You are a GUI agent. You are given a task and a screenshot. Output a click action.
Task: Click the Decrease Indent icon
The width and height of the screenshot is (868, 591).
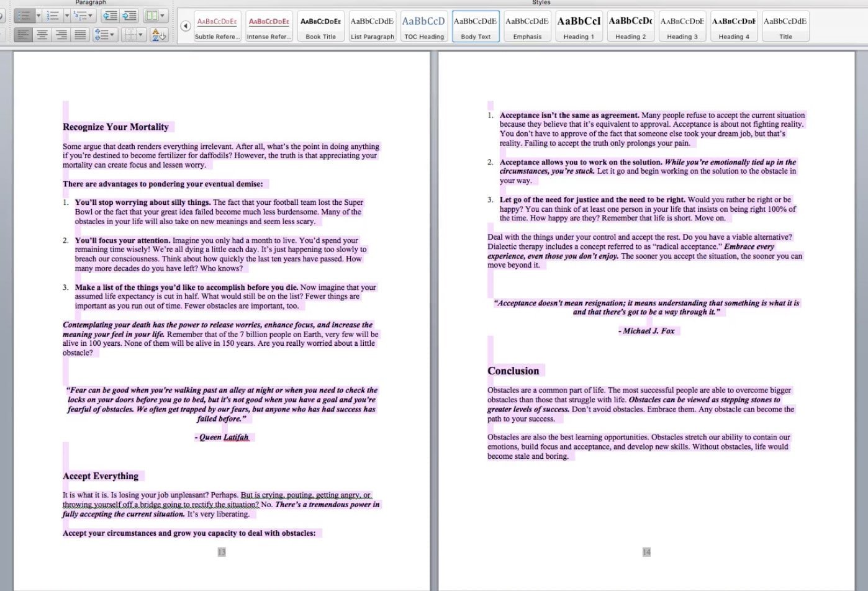pyautogui.click(x=110, y=16)
